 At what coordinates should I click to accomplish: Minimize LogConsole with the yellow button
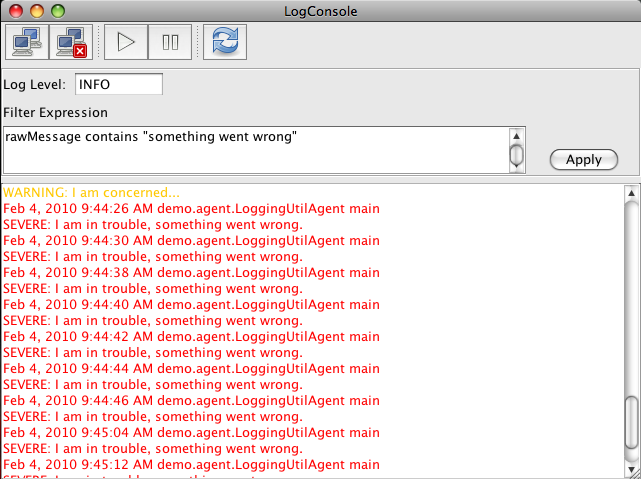coord(37,11)
